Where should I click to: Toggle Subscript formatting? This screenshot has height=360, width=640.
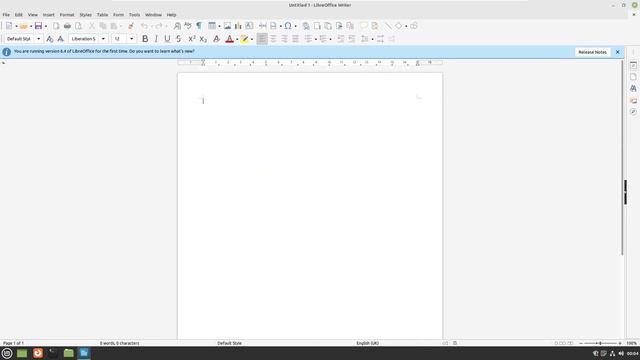pyautogui.click(x=203, y=39)
